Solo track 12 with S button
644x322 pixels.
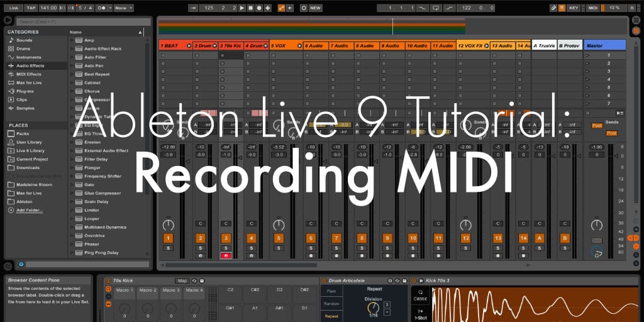point(465,248)
